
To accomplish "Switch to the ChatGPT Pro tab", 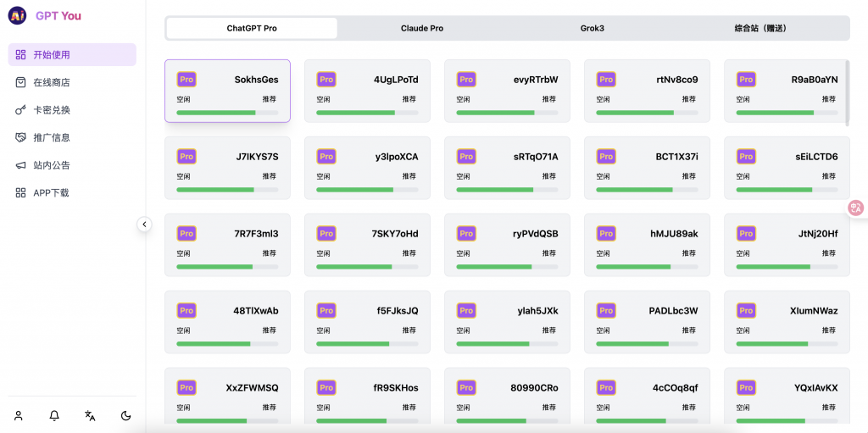I will pos(252,28).
